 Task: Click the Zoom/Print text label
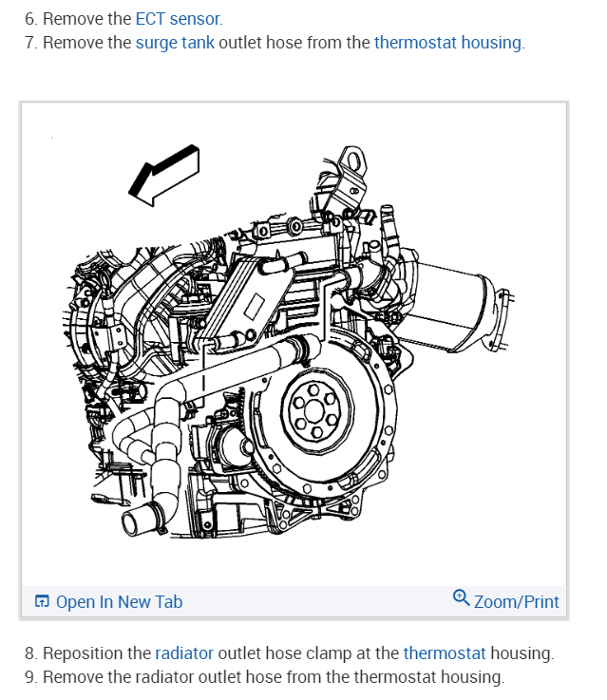(x=517, y=602)
